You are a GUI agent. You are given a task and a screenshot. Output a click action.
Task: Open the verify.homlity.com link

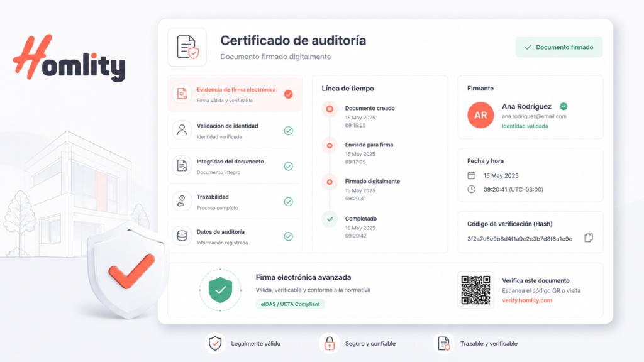coord(527,300)
